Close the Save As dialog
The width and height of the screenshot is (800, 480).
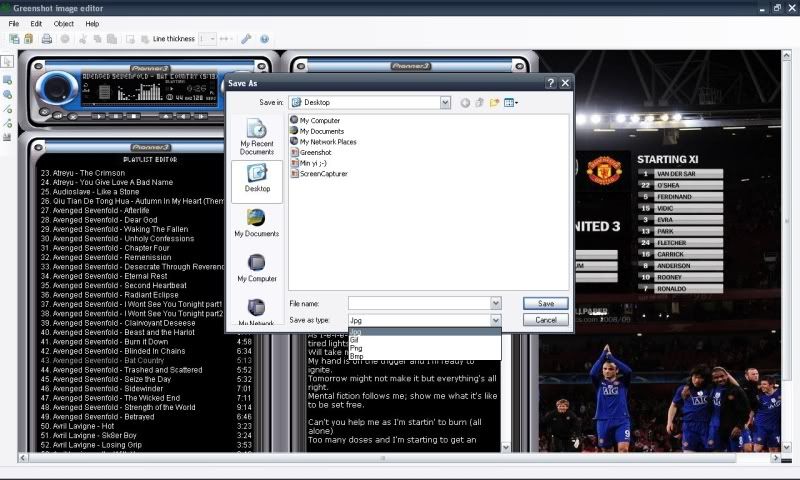click(565, 83)
